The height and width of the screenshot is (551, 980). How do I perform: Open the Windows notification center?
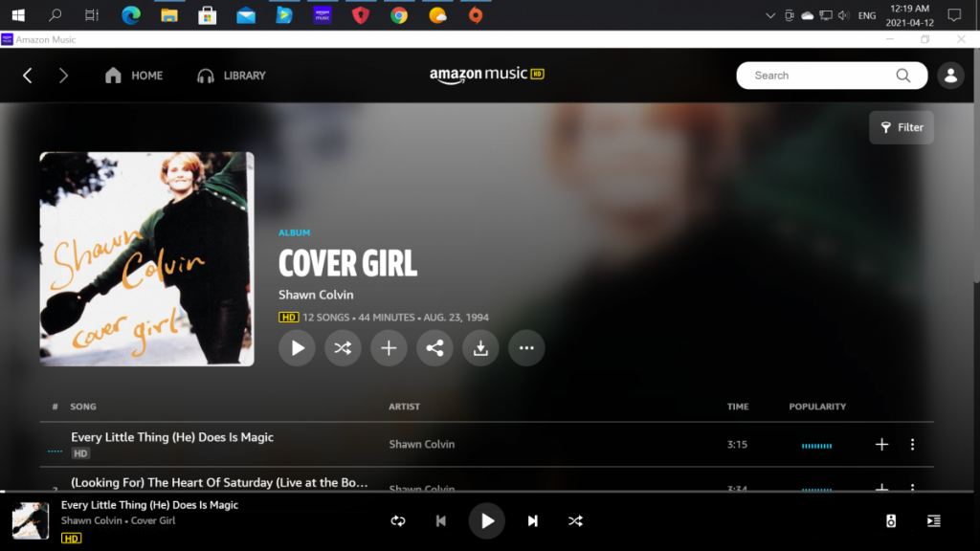[954, 15]
